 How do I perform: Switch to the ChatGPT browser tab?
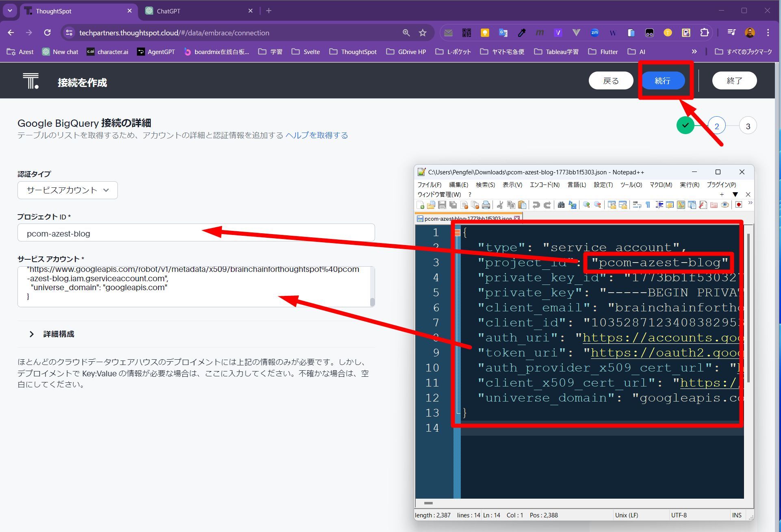(x=199, y=11)
